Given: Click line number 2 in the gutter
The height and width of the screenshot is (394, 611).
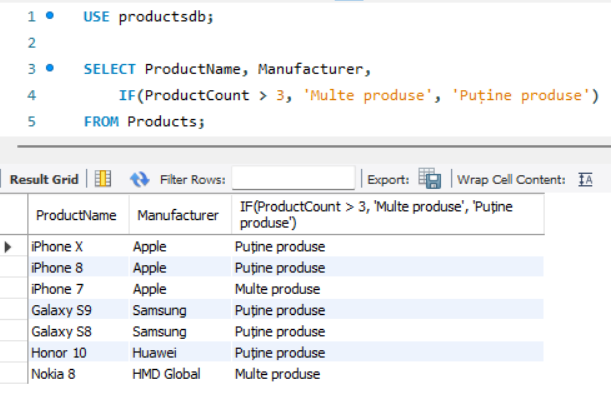Looking at the screenshot, I should pyautogui.click(x=32, y=42).
